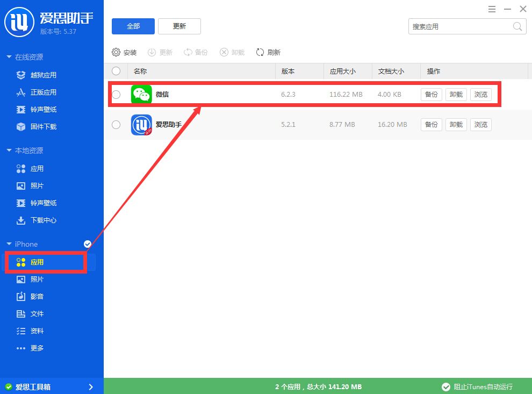The image size is (532, 394).
Task: Select the checkbox for 爱思助手 row
Action: (116, 124)
